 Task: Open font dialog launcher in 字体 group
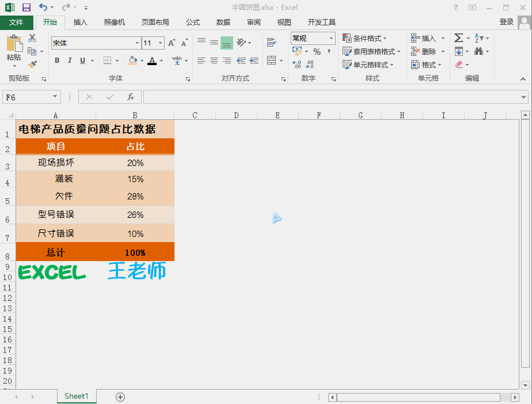click(188, 79)
